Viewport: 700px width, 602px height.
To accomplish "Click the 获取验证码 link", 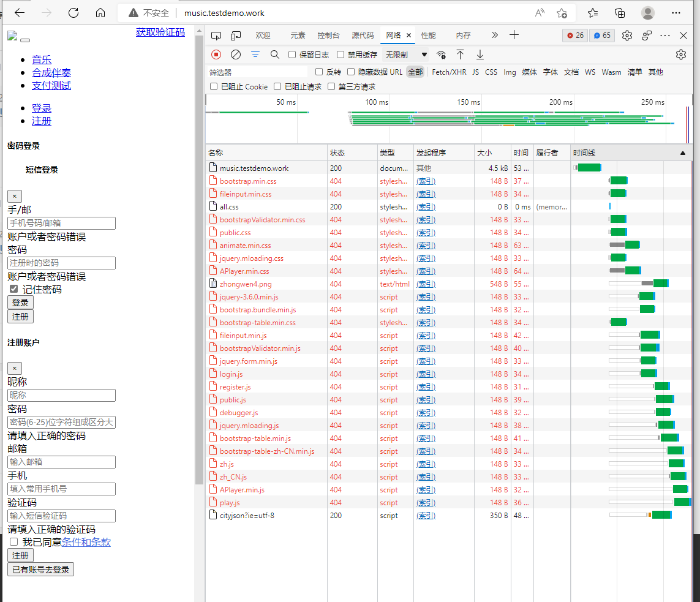I will coord(160,32).
